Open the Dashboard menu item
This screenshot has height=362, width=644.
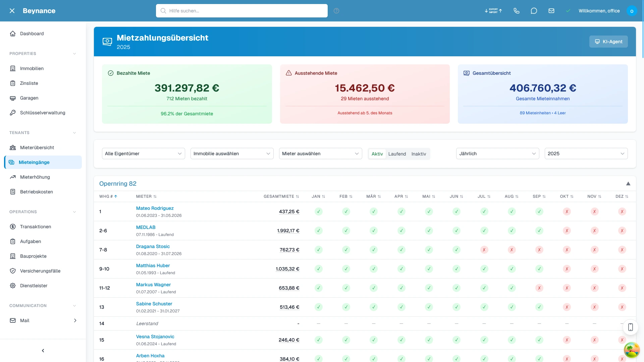tap(32, 34)
